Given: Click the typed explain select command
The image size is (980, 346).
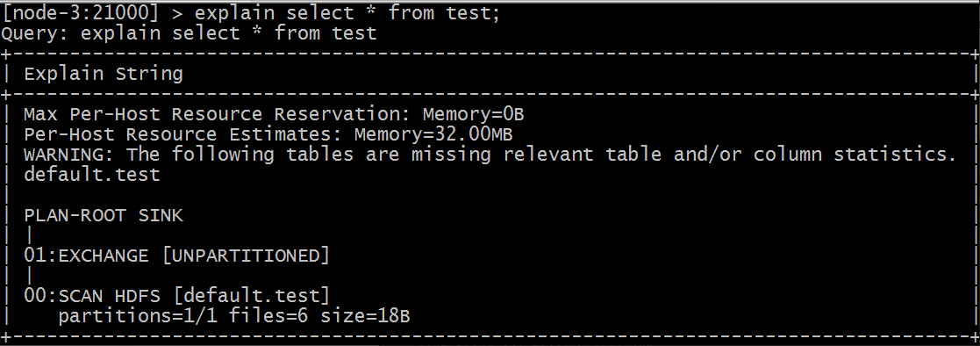Looking at the screenshot, I should [x=348, y=13].
